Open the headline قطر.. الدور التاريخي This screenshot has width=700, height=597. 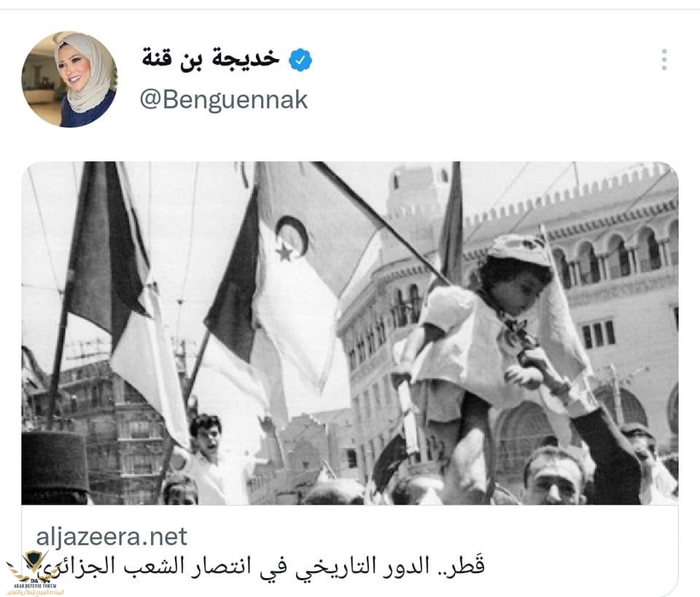pyautogui.click(x=268, y=566)
